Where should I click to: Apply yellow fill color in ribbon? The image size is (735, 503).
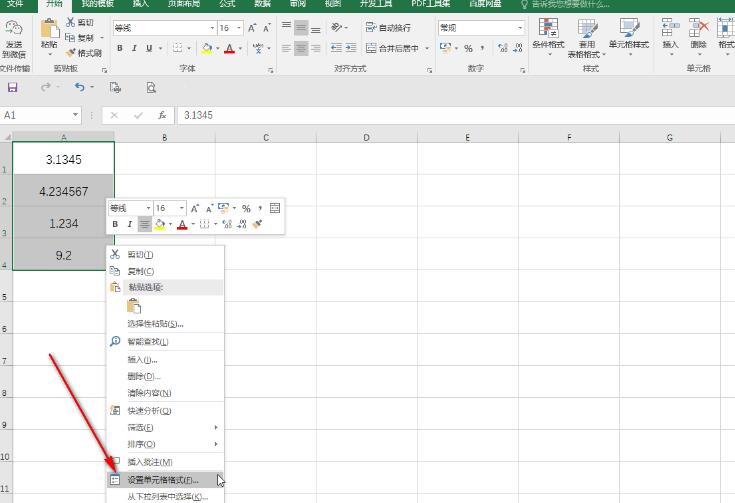[x=207, y=48]
